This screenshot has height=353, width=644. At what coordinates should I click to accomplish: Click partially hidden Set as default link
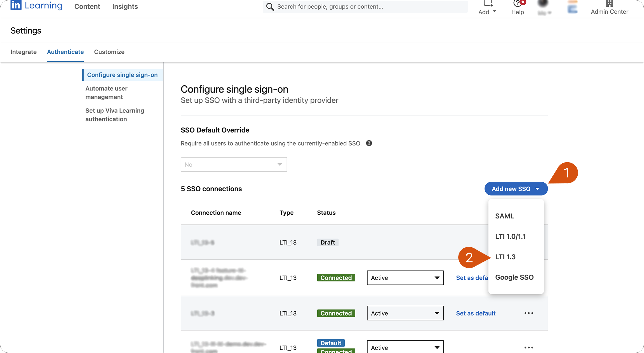(472, 278)
